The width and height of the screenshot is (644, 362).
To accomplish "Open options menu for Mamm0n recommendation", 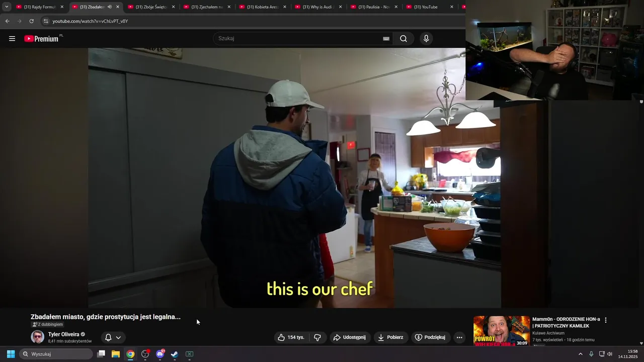I will point(606,320).
